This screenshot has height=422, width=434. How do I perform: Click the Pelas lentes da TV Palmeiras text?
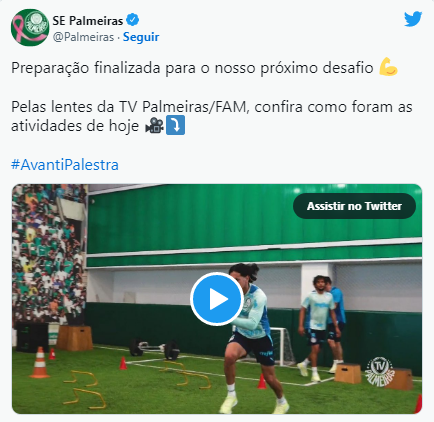[212, 116]
